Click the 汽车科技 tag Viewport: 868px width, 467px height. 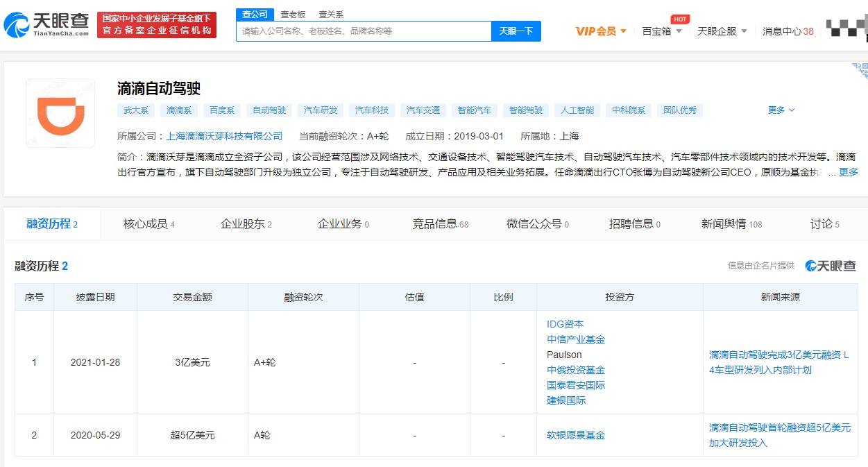pyautogui.click(x=372, y=110)
